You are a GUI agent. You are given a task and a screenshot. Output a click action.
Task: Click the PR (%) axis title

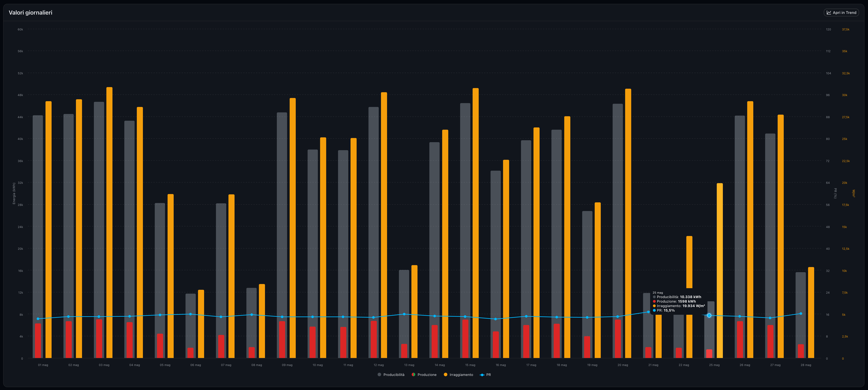(x=835, y=193)
